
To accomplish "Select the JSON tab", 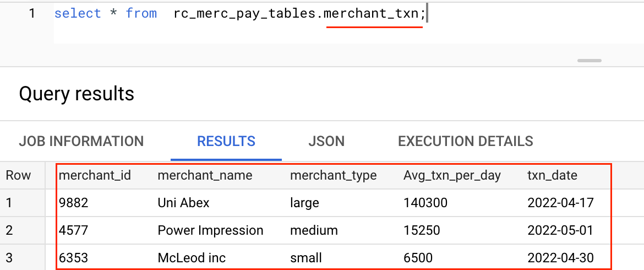I will 326,142.
